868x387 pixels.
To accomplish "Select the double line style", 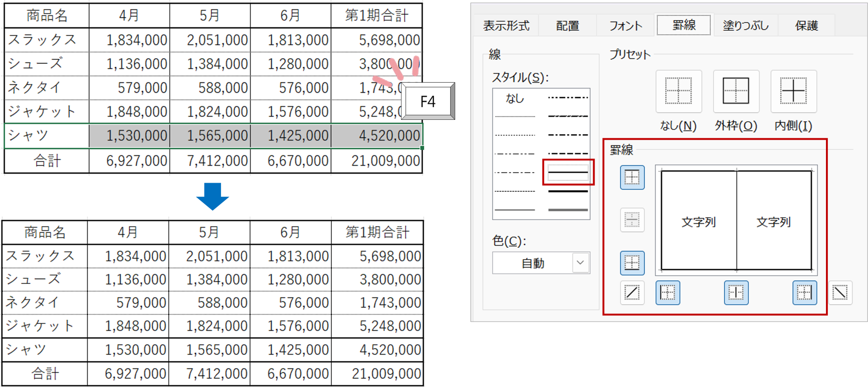I will pyautogui.click(x=568, y=210).
